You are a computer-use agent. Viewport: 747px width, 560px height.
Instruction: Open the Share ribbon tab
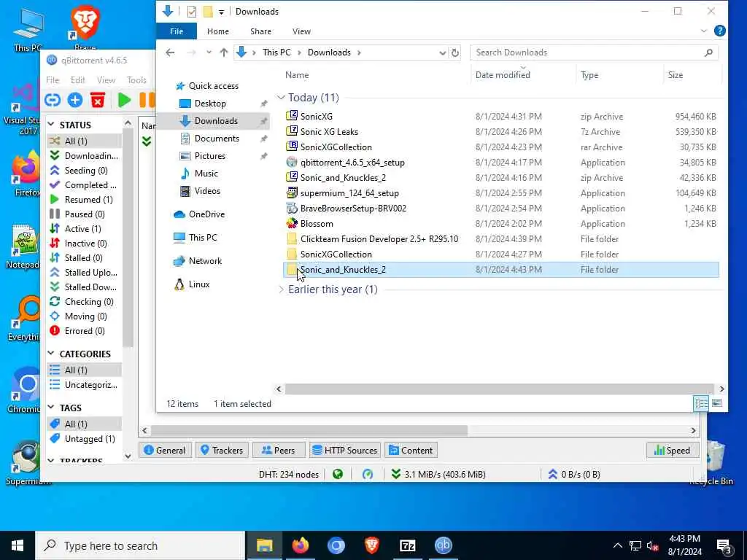(x=260, y=31)
